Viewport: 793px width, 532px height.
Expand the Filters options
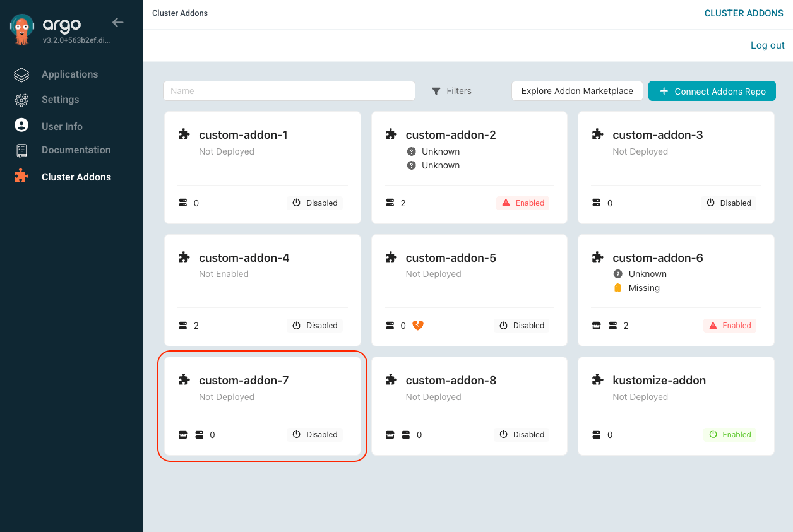pyautogui.click(x=451, y=91)
